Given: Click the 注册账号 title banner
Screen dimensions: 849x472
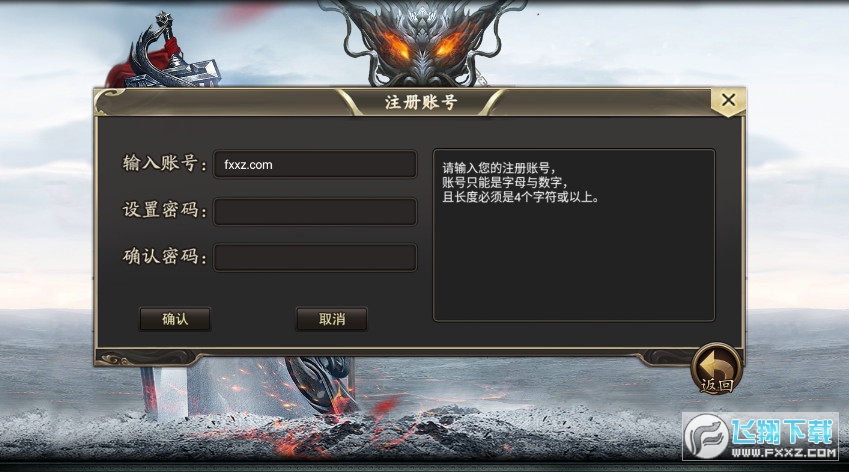Looking at the screenshot, I should (x=421, y=102).
